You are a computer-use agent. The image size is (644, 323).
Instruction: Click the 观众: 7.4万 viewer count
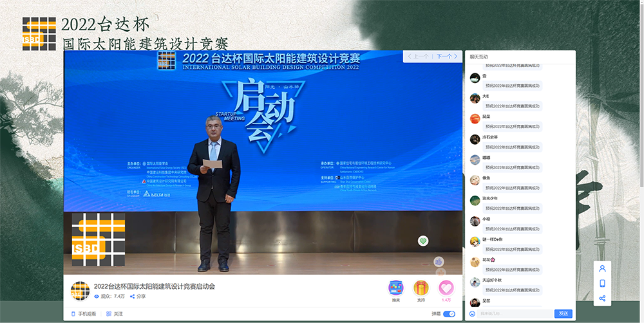tap(109, 297)
